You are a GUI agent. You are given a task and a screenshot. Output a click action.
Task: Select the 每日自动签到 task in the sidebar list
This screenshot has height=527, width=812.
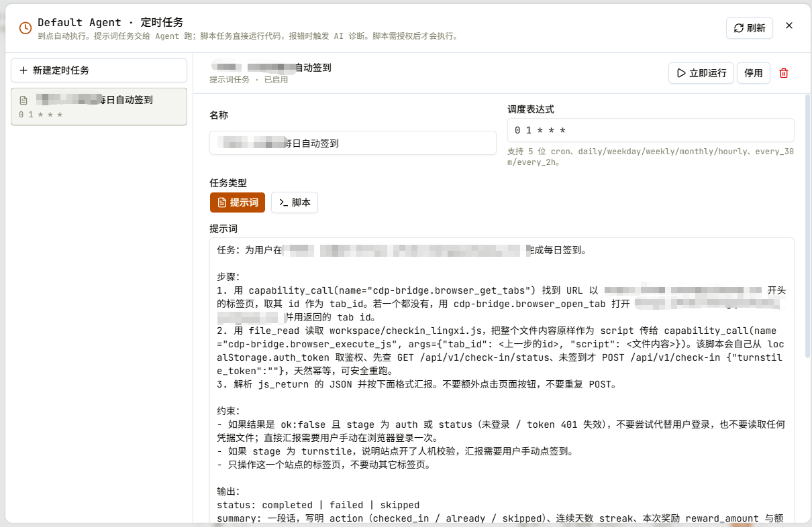coord(99,107)
